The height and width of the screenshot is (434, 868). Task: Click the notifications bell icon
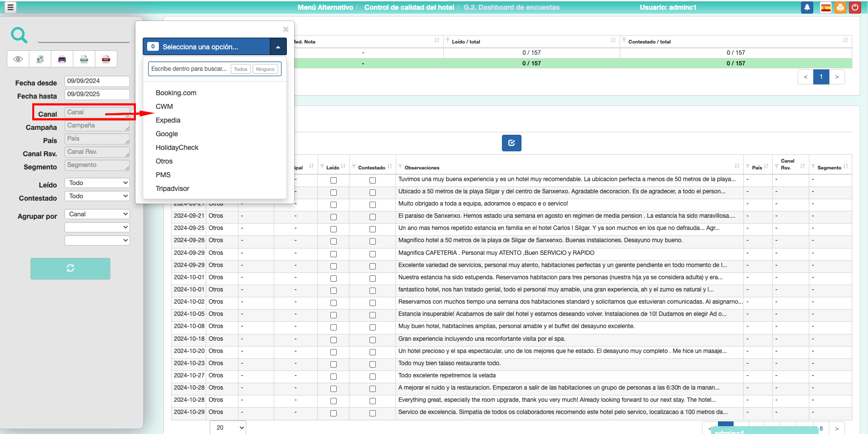coord(807,7)
